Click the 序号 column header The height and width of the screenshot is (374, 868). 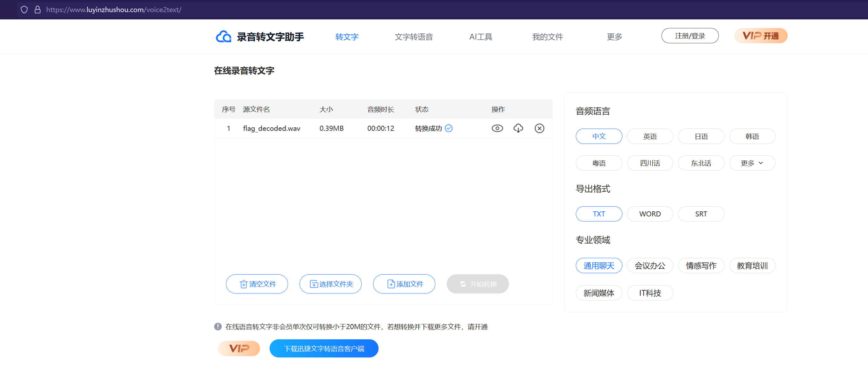(228, 109)
